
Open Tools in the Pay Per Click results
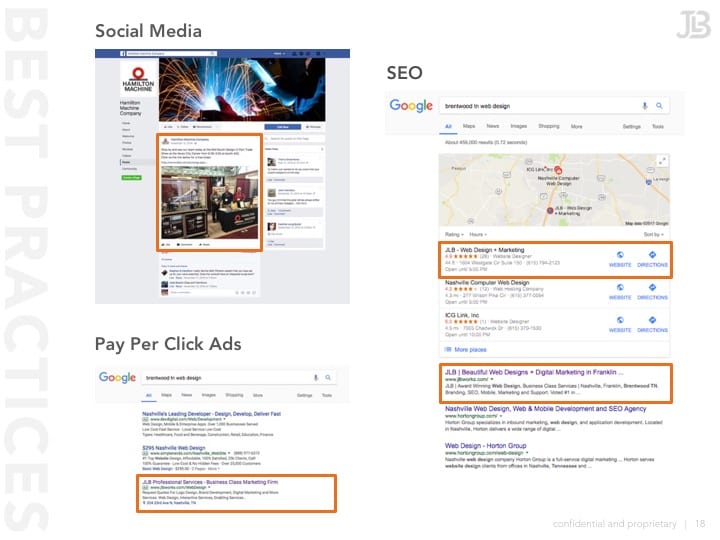(x=326, y=395)
